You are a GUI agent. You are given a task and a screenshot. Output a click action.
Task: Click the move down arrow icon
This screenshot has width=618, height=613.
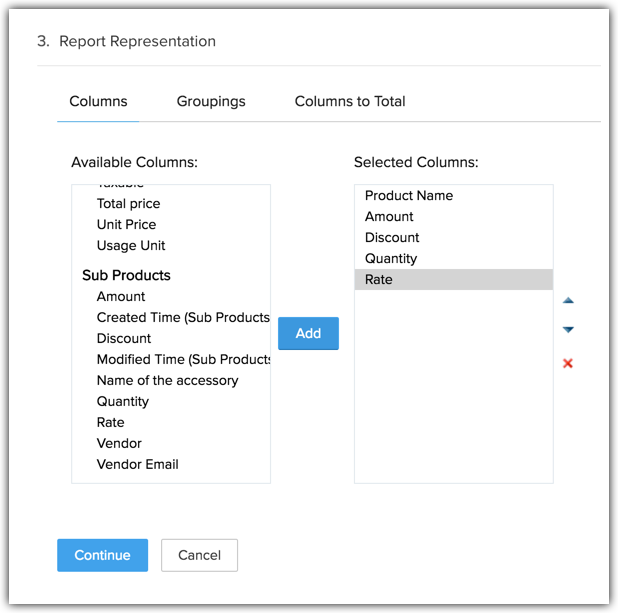click(x=568, y=330)
